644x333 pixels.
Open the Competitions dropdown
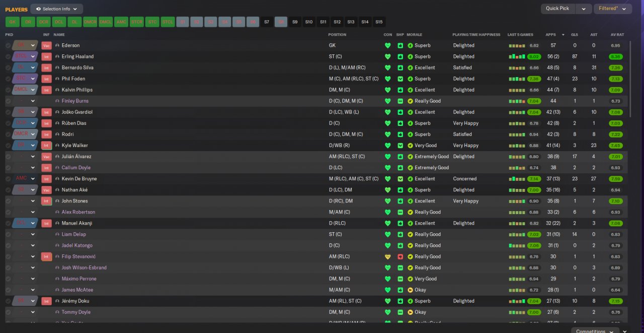click(x=595, y=330)
